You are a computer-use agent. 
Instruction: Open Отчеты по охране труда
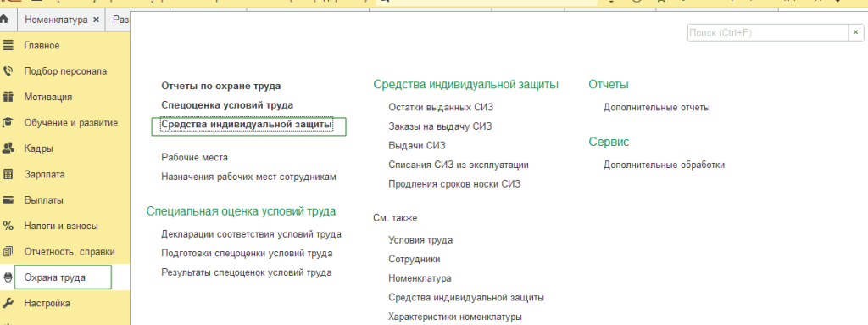point(221,86)
